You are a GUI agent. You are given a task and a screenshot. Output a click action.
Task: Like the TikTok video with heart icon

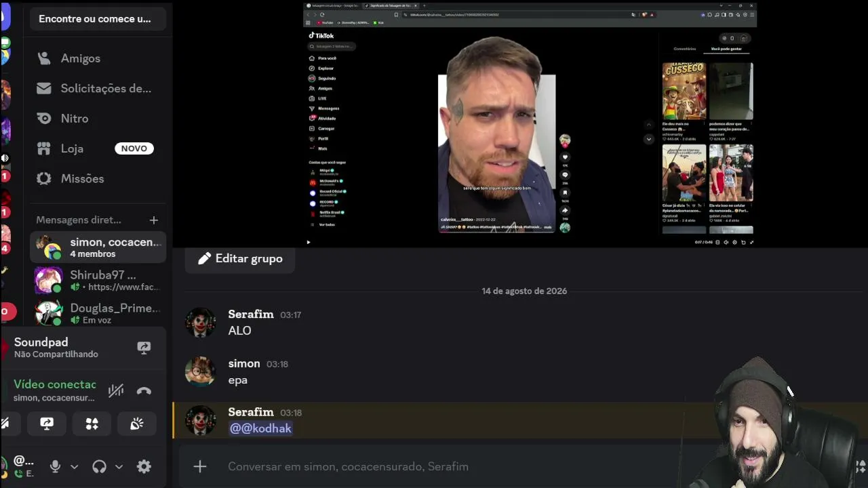[565, 157]
